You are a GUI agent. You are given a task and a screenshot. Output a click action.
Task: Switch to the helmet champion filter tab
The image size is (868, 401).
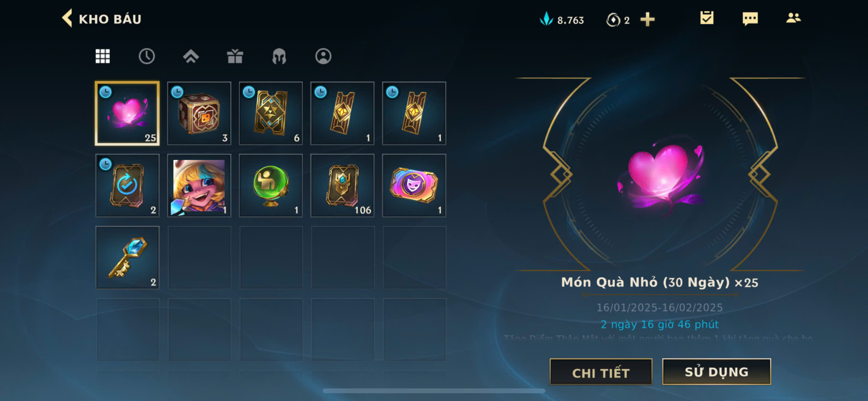(279, 56)
